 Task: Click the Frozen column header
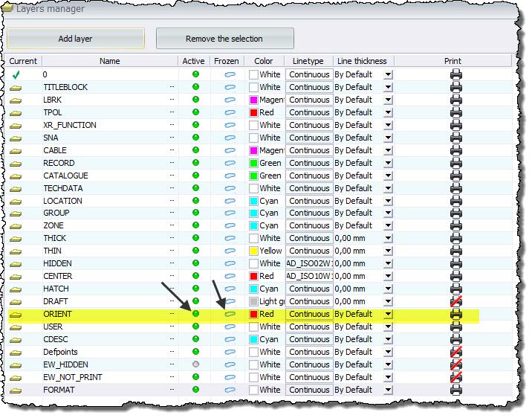click(x=227, y=61)
